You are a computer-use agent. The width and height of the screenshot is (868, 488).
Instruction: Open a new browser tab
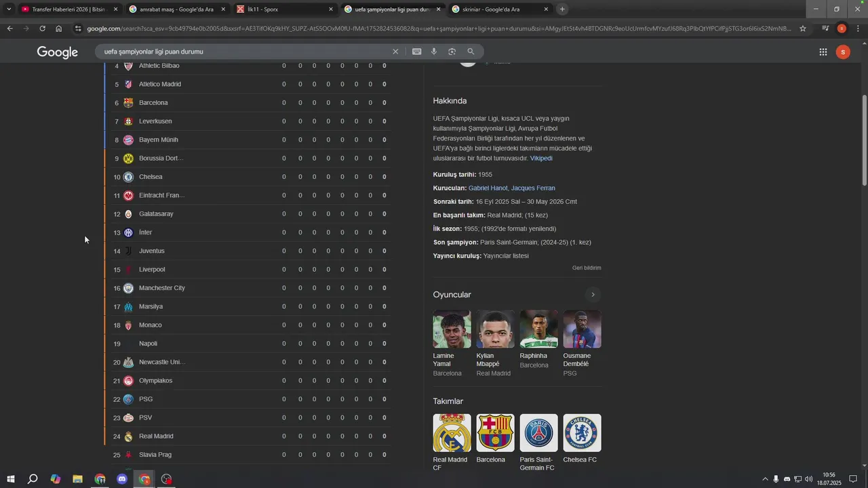(562, 9)
